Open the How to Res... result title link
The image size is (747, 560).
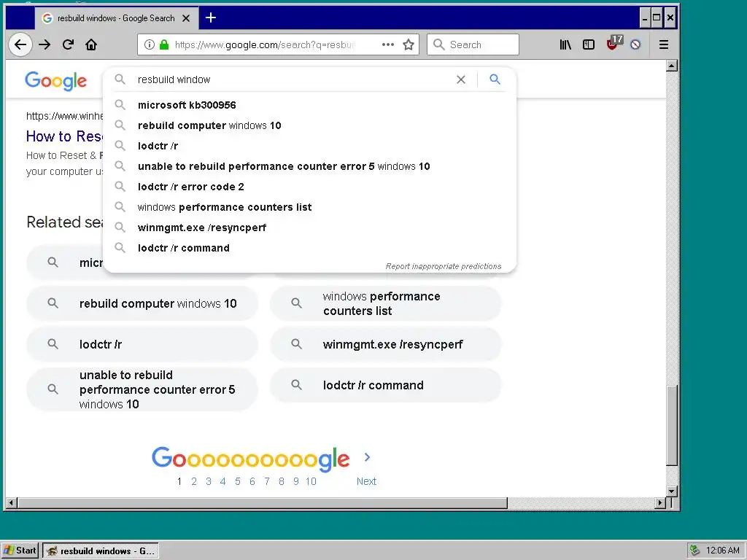[x=64, y=136]
